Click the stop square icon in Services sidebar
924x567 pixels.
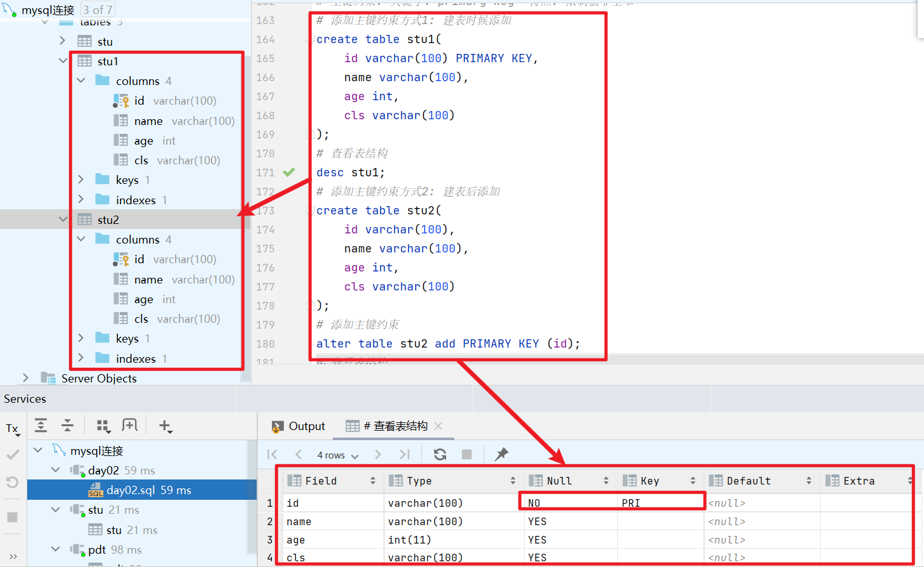[12, 517]
